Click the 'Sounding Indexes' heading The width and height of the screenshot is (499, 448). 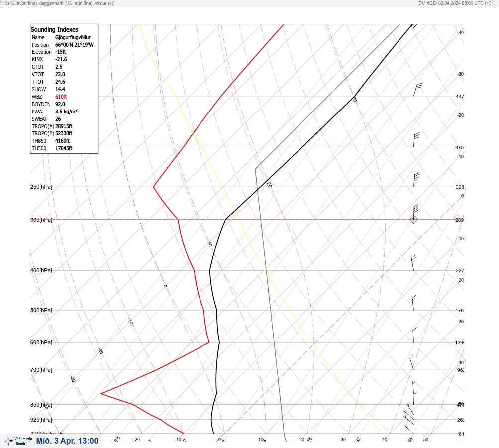click(54, 29)
